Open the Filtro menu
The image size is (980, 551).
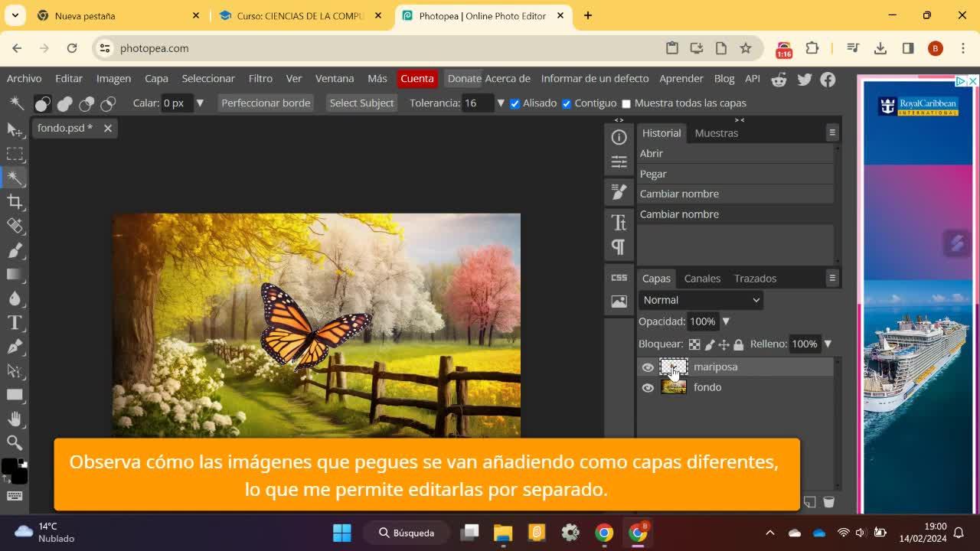click(260, 78)
